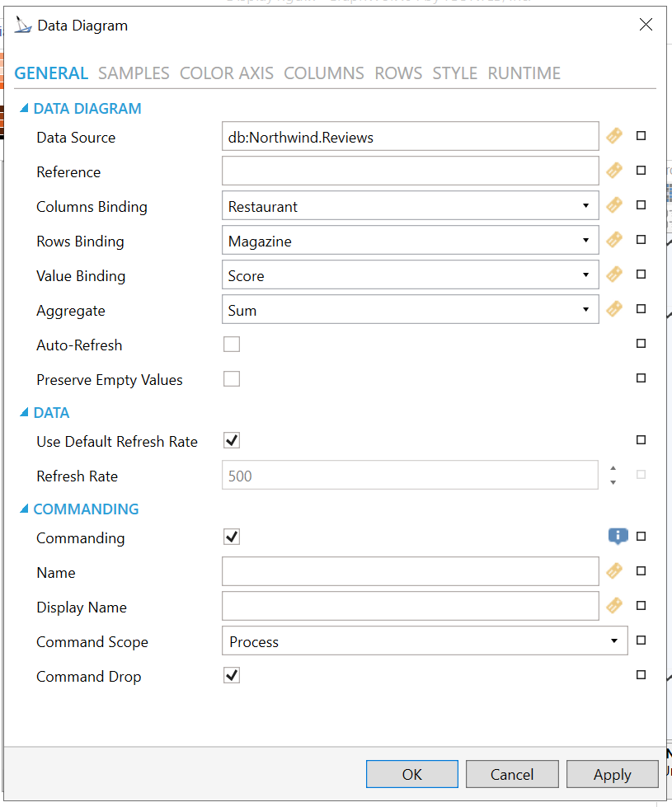Enable the Auto-Refresh checkbox
Image resolution: width=672 pixels, height=807 pixels.
click(x=232, y=345)
